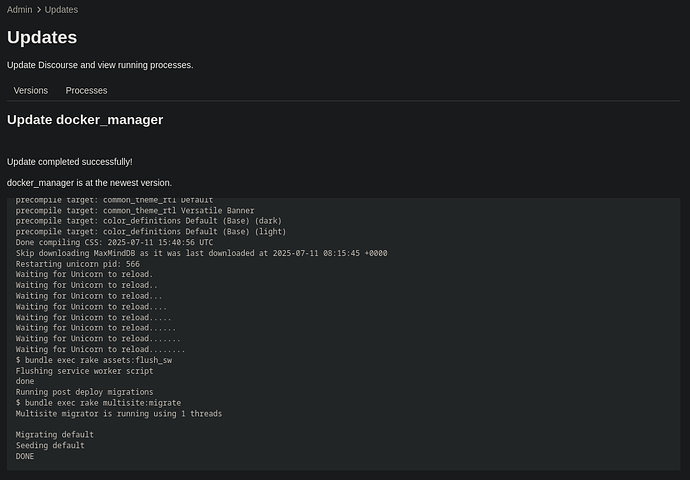Switch to the Processes tab
690x480 pixels.
tap(86, 91)
